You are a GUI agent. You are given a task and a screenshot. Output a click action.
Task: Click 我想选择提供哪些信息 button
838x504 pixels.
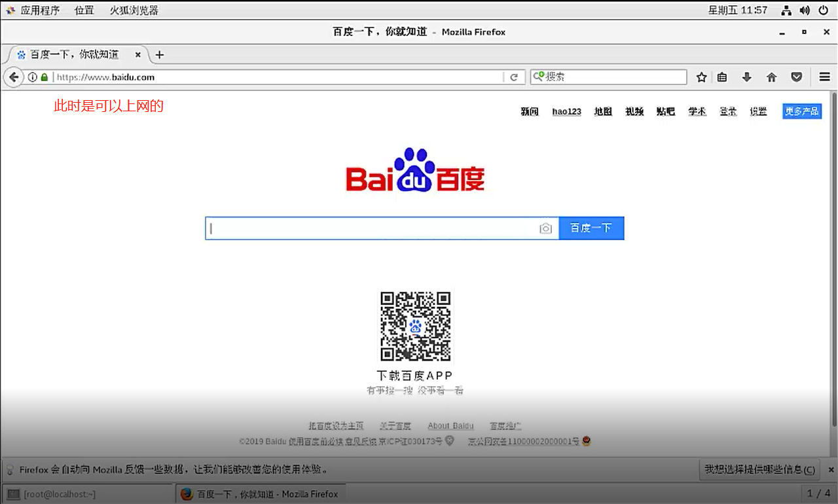(x=760, y=469)
